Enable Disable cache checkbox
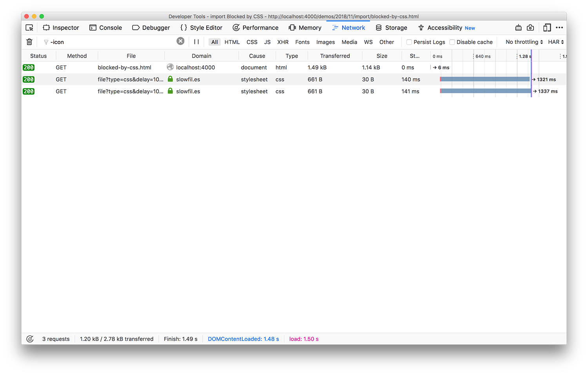The height and width of the screenshot is (375, 588). coord(452,42)
